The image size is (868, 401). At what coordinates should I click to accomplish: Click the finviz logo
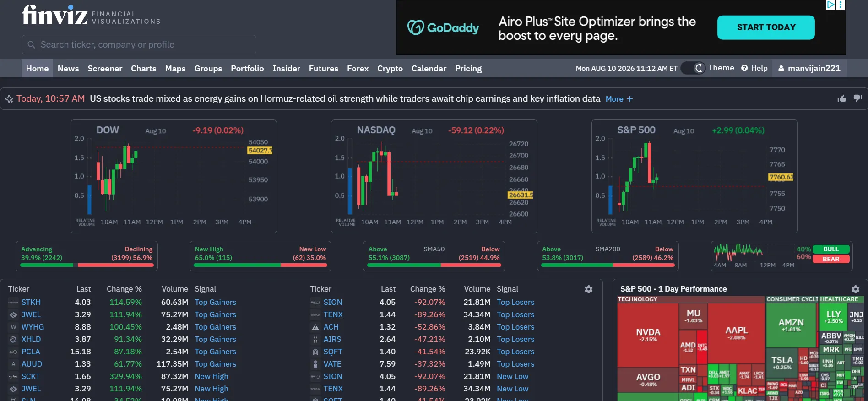54,15
